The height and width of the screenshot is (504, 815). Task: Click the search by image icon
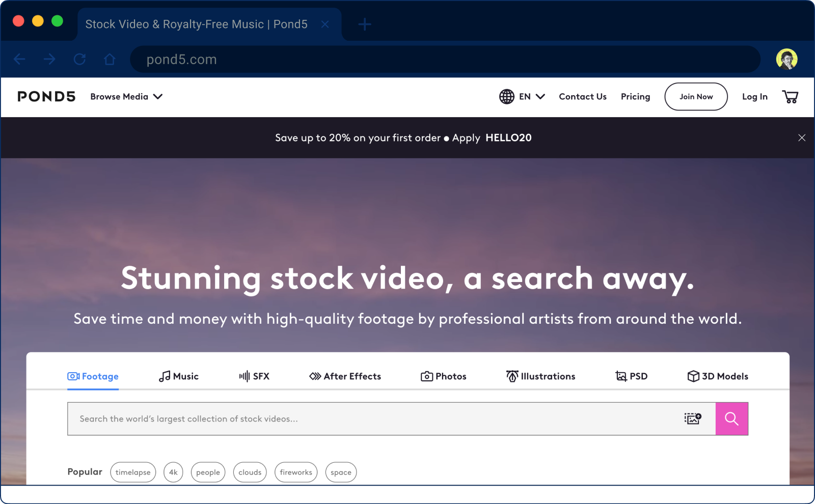[692, 418]
